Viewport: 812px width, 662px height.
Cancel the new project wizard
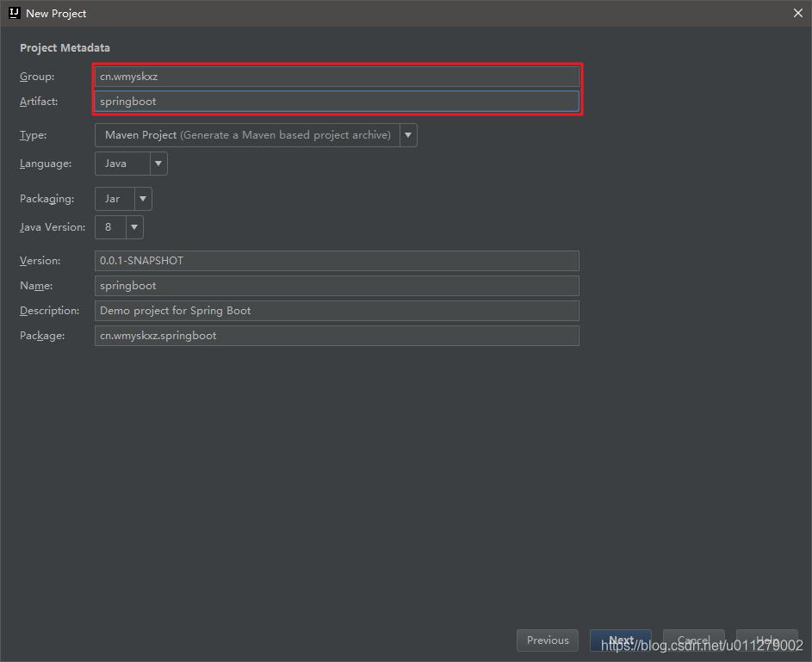coord(693,640)
